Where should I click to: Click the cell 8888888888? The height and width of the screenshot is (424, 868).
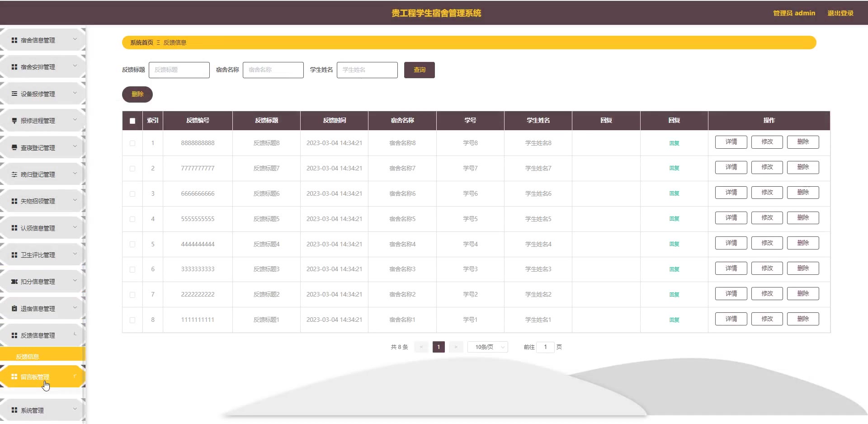[x=198, y=143]
